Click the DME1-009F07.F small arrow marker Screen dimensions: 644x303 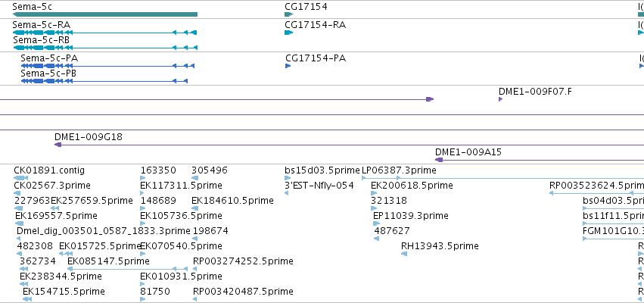[501, 99]
